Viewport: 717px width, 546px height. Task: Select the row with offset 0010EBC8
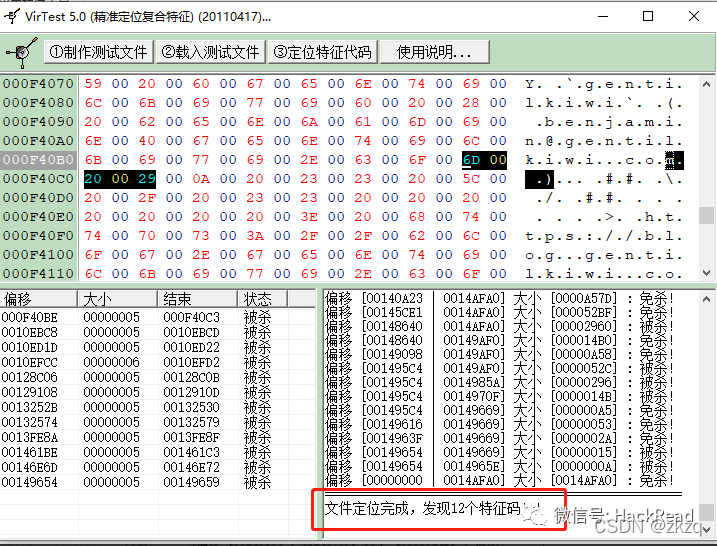click(158, 332)
